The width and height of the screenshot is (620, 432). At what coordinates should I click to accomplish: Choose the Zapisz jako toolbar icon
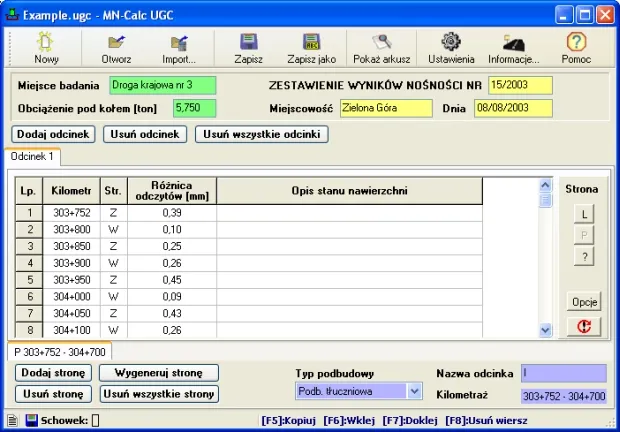tap(310, 43)
